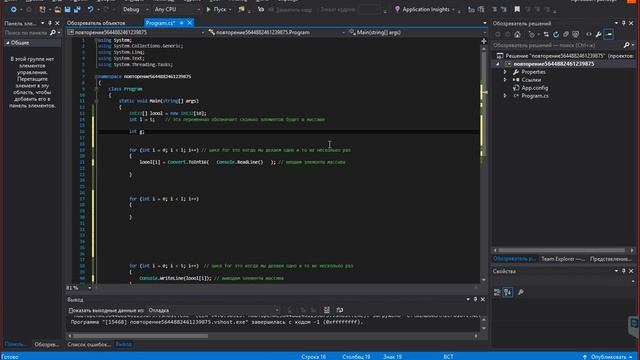Click the Undo arrow icon
This screenshot has width=640, height=360.
pyautogui.click(x=90, y=9)
